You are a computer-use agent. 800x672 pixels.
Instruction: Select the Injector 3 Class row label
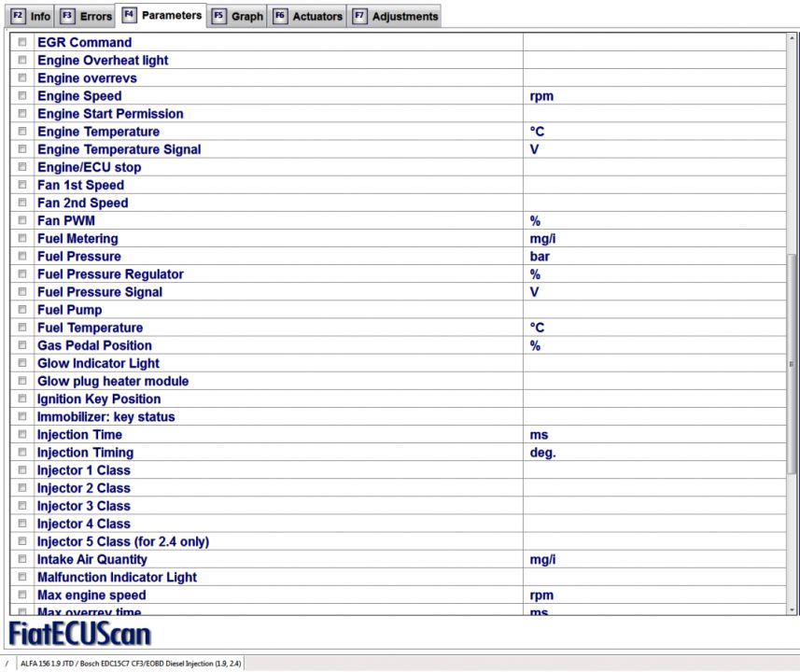coord(84,506)
